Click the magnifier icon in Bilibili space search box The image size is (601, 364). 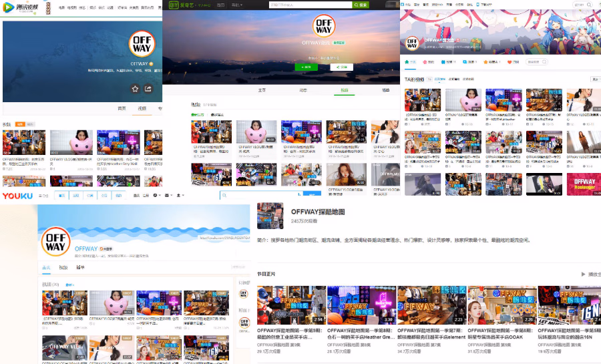tap(545, 62)
